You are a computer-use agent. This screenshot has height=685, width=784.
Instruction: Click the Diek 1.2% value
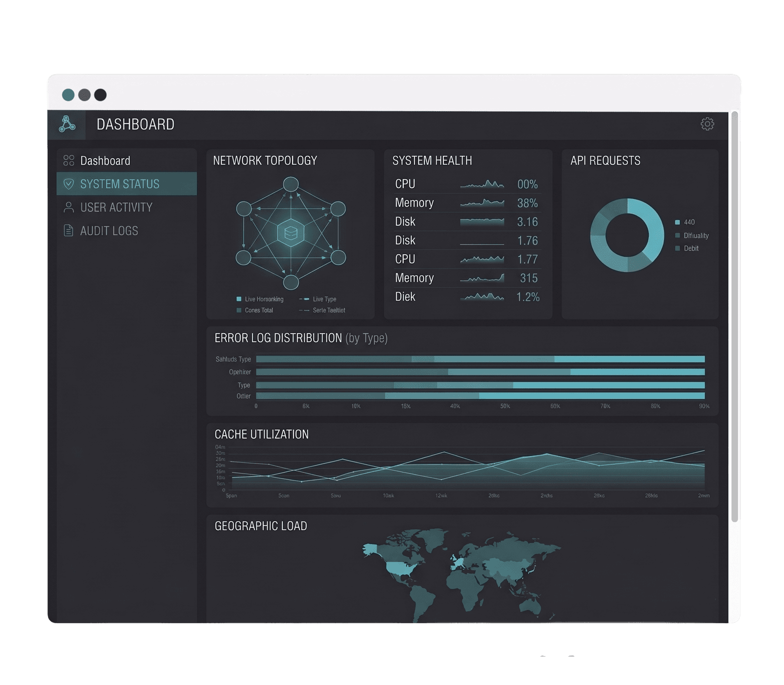528,297
